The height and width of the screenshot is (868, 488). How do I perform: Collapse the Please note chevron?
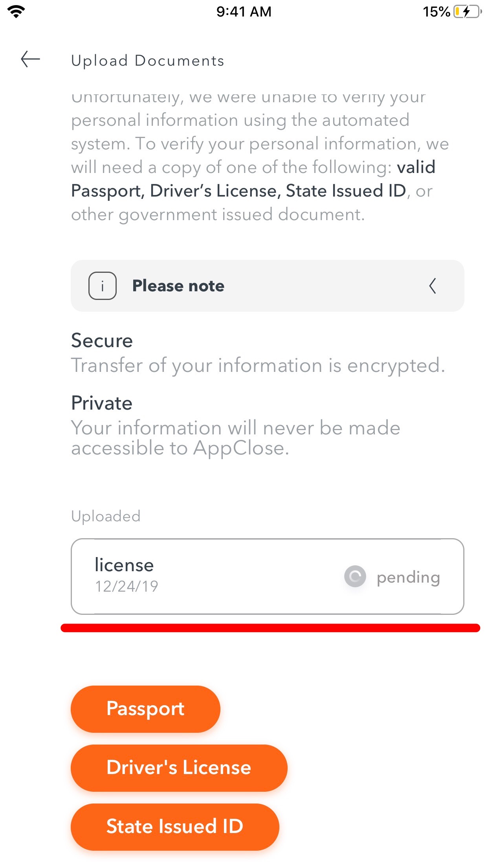433,286
